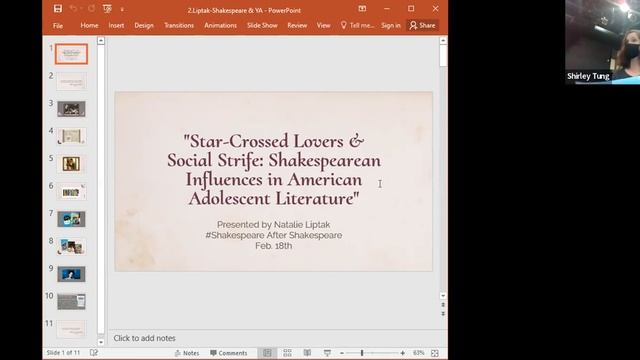Select slide 5 thumbnail

point(71,164)
